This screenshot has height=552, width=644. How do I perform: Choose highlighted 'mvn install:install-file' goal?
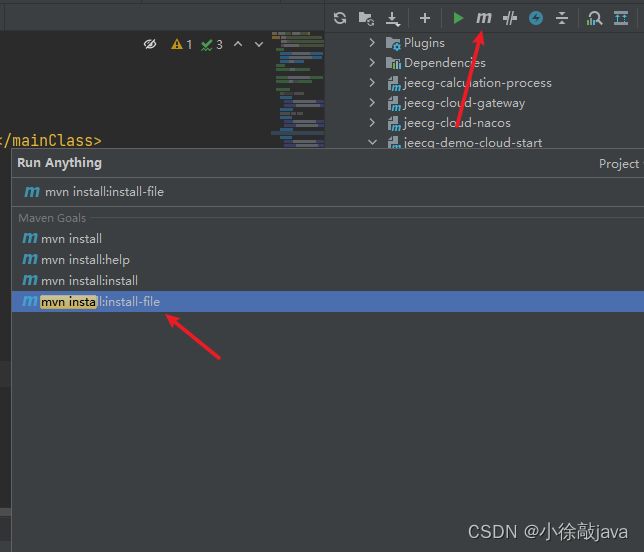click(328, 301)
